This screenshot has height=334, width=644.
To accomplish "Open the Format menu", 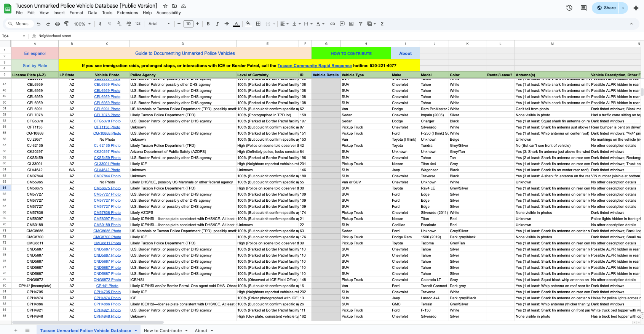I will tap(76, 13).
